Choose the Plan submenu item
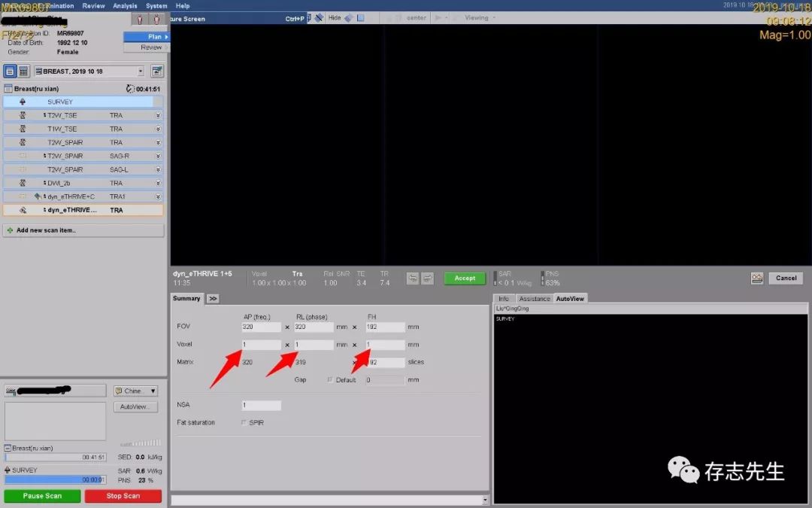This screenshot has width=812, height=508. (x=146, y=37)
